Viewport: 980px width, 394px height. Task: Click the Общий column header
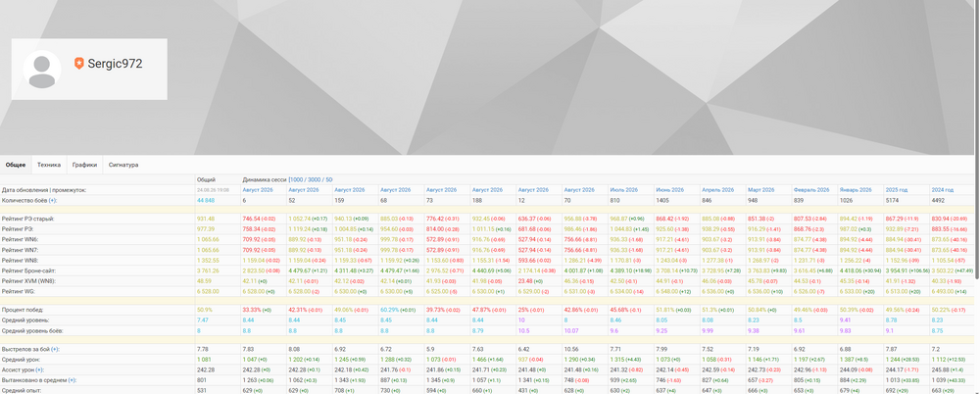pyautogui.click(x=206, y=179)
